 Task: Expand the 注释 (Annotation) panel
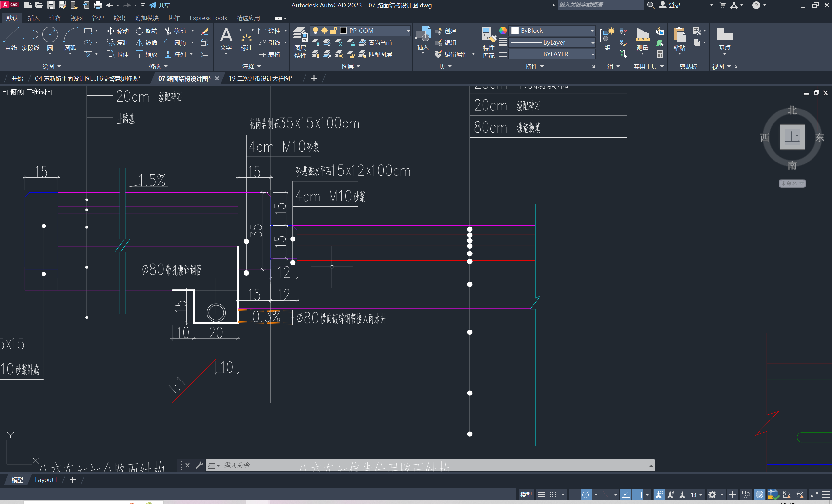click(252, 67)
